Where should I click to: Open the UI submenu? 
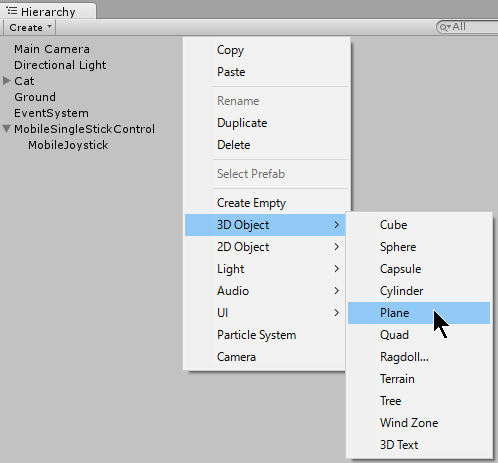coord(265,313)
